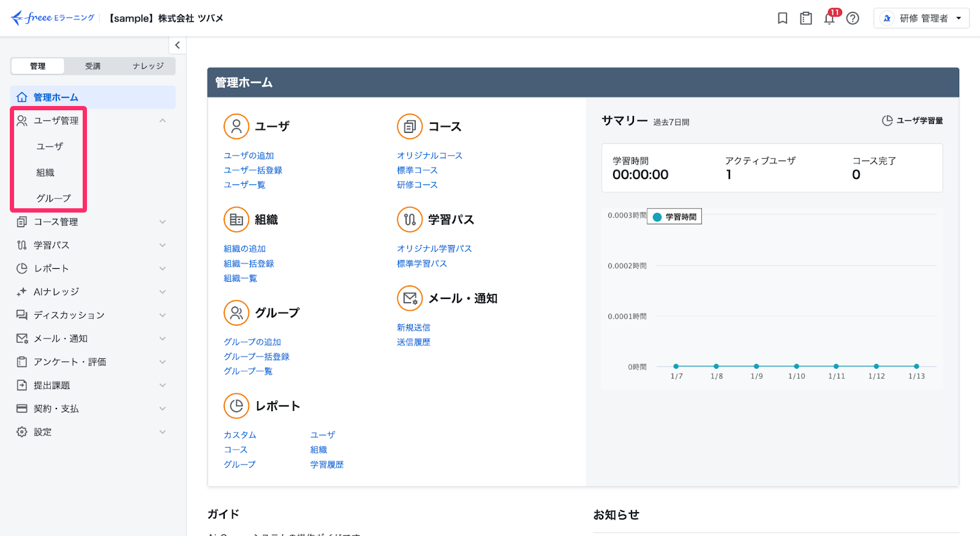Open the bookmark icon in header
This screenshot has width=980, height=536.
[x=782, y=18]
